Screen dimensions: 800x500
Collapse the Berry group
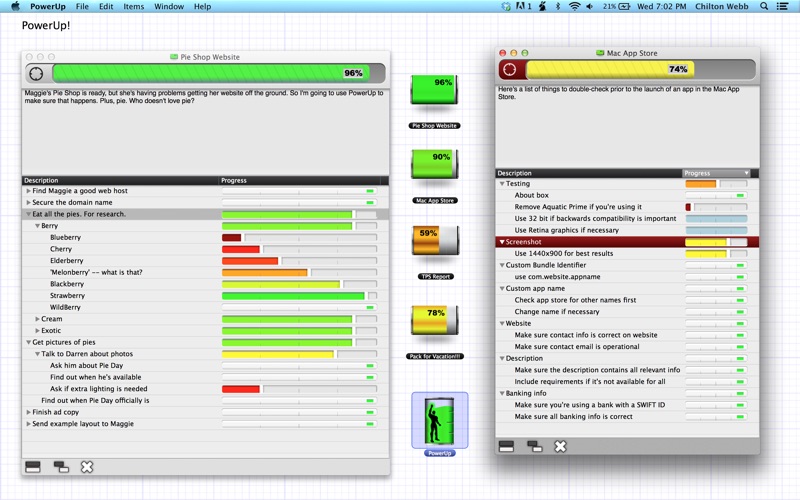pos(37,226)
